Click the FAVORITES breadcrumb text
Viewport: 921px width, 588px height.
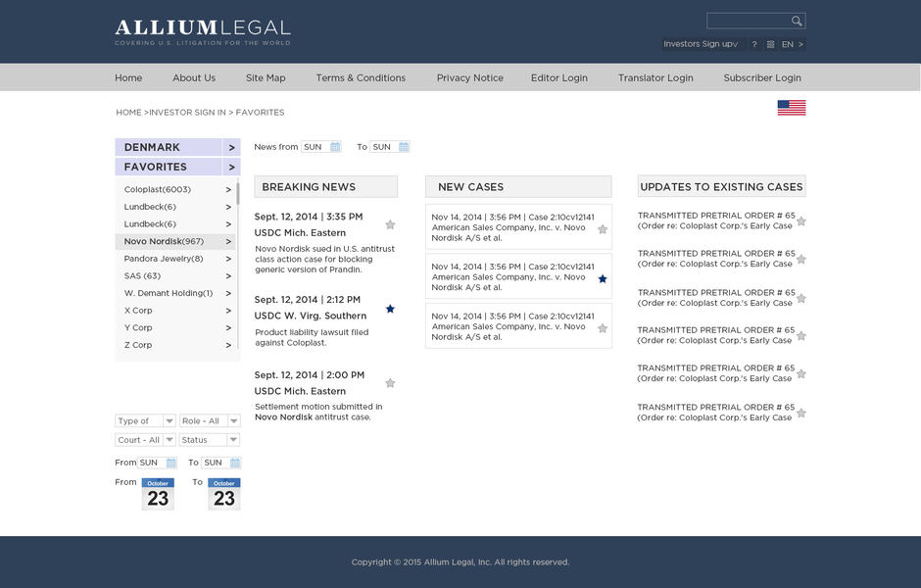261,112
